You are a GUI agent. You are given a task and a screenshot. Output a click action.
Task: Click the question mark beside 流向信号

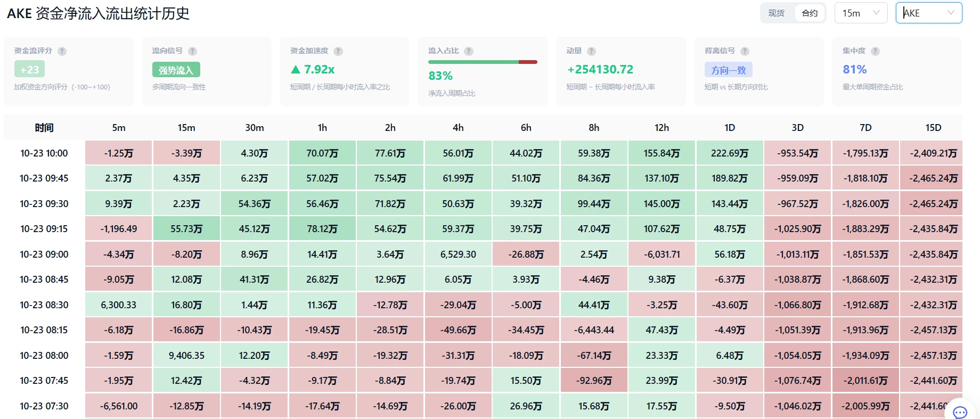click(193, 51)
